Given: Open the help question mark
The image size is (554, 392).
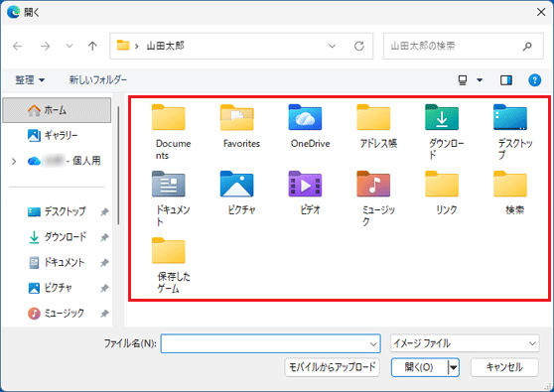Looking at the screenshot, I should (x=534, y=80).
